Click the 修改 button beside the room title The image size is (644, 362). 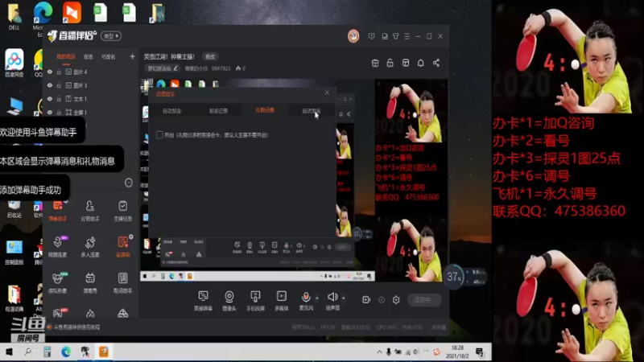pos(210,56)
